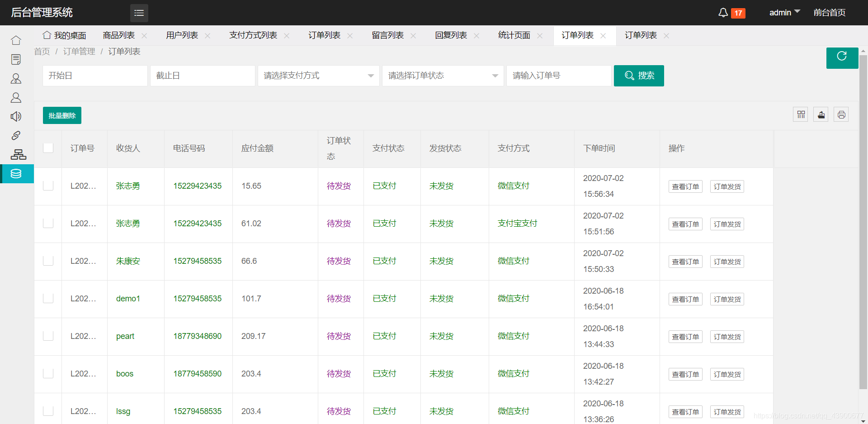Open the hierarchy structure sidebar icon
The image size is (868, 424).
click(19, 154)
